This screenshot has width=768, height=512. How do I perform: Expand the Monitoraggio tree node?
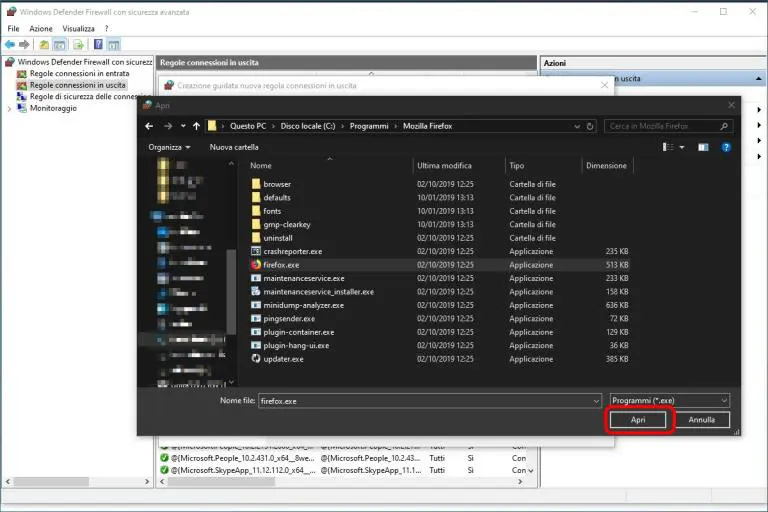click(x=9, y=109)
